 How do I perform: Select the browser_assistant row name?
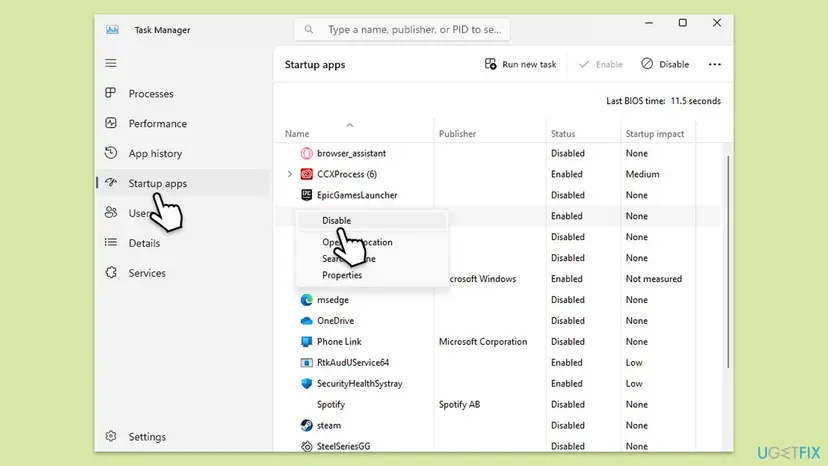point(351,153)
